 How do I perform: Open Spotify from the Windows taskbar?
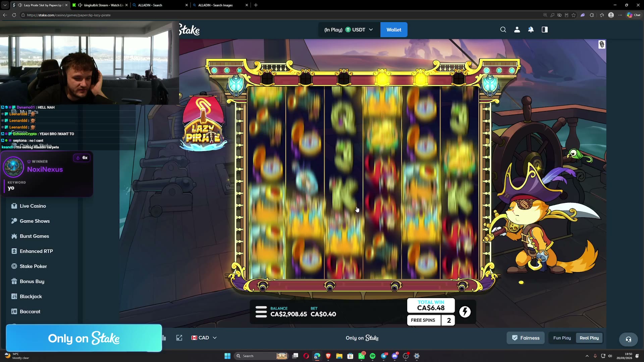[x=372, y=356]
